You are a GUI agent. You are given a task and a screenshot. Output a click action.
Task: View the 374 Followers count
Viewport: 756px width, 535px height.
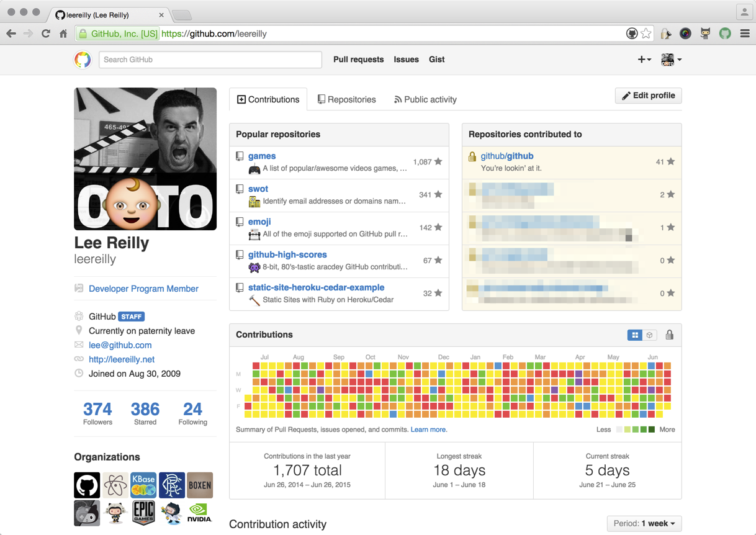pyautogui.click(x=97, y=414)
